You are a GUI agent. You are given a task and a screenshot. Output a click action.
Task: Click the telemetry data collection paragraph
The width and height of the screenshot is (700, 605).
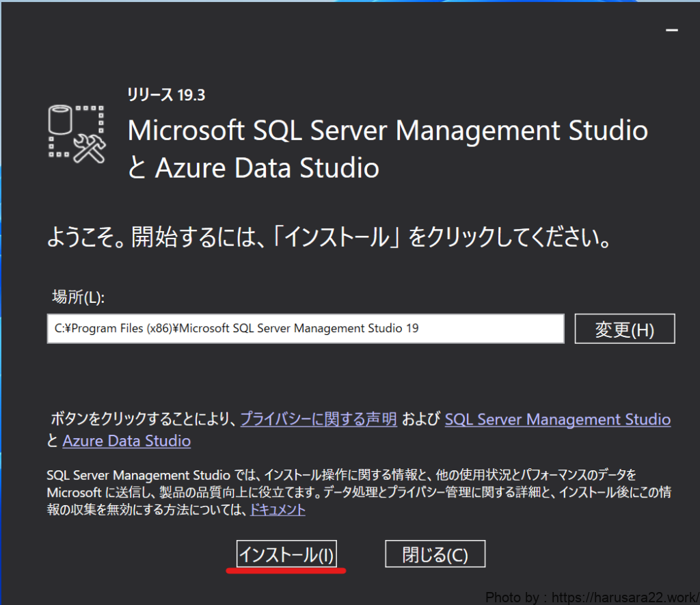pos(342,492)
